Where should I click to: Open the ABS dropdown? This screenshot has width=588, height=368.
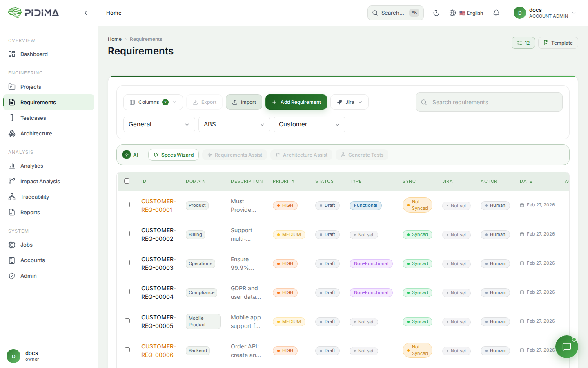pos(234,124)
